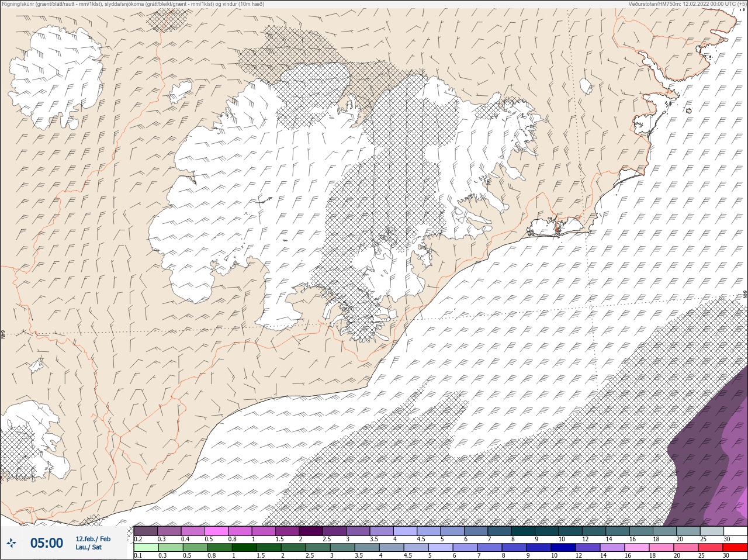Pick the pale blue swatch between 5 and 6, green legend
748x560 pixels.
tap(441, 548)
